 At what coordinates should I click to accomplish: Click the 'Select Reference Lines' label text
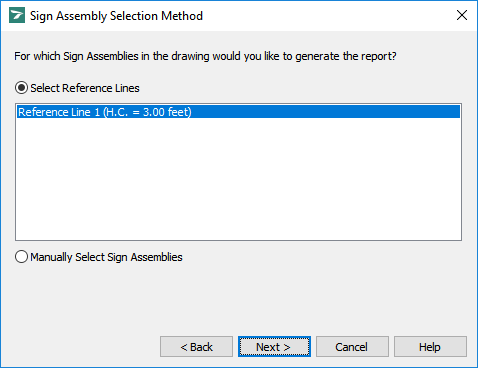point(85,88)
